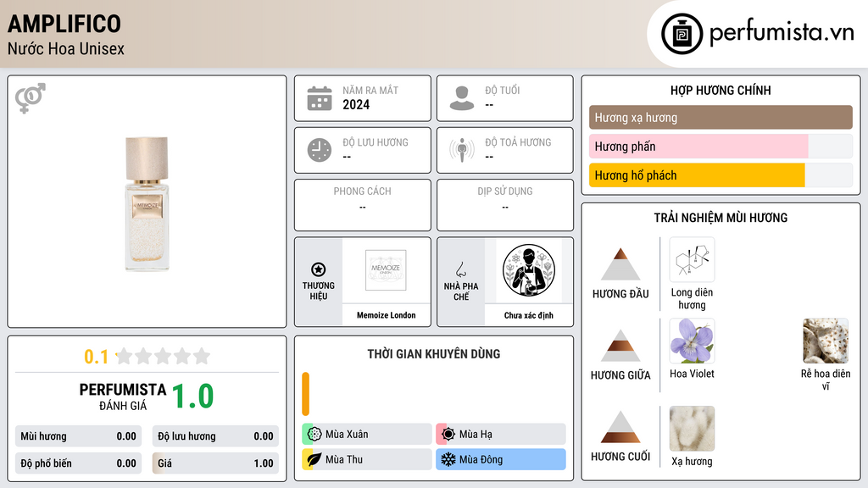Click the Chưa xác định perfumer label
This screenshot has height=488, width=868.
coord(529,315)
